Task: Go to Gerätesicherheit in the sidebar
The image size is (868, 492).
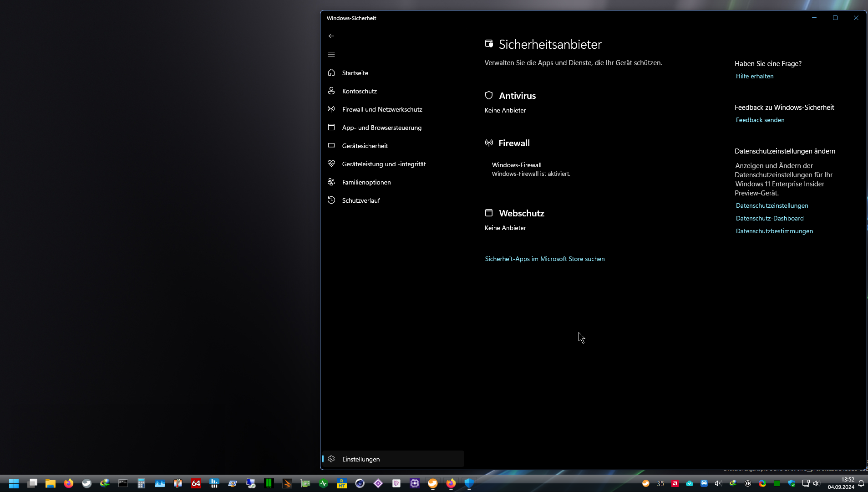Action: click(x=393, y=146)
